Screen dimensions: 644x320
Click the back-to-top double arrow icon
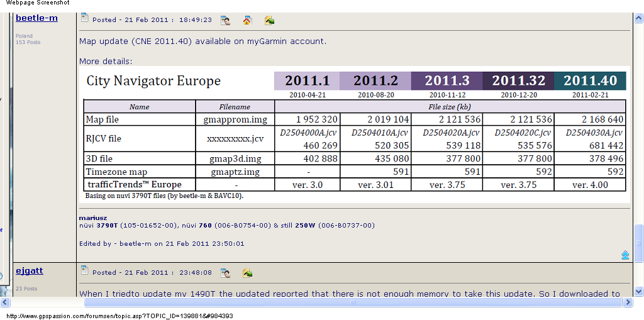[625, 255]
